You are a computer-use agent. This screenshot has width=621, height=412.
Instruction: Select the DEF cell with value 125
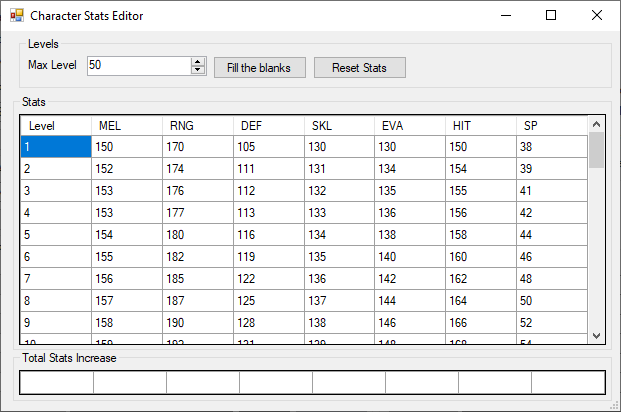click(x=269, y=301)
